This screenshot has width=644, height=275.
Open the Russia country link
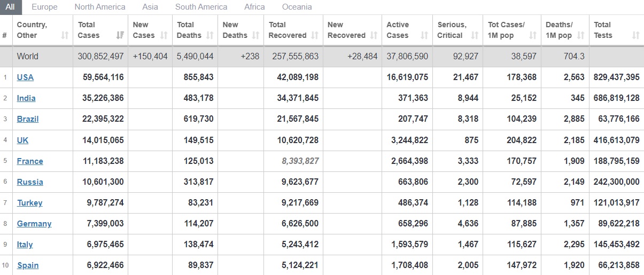click(x=30, y=182)
